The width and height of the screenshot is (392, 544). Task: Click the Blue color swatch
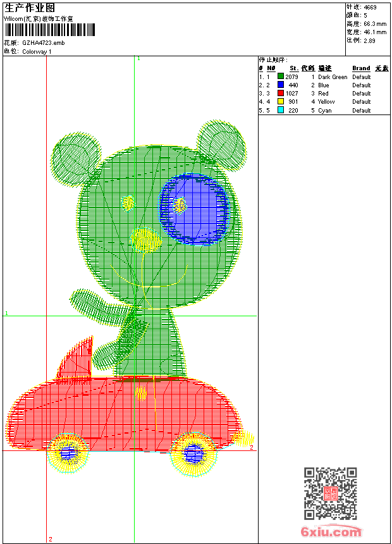point(281,85)
